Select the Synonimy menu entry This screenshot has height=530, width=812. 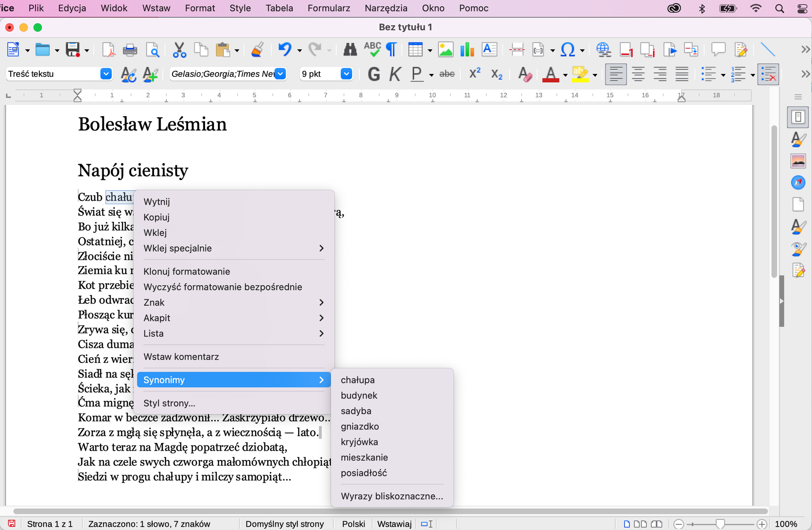[x=234, y=380]
